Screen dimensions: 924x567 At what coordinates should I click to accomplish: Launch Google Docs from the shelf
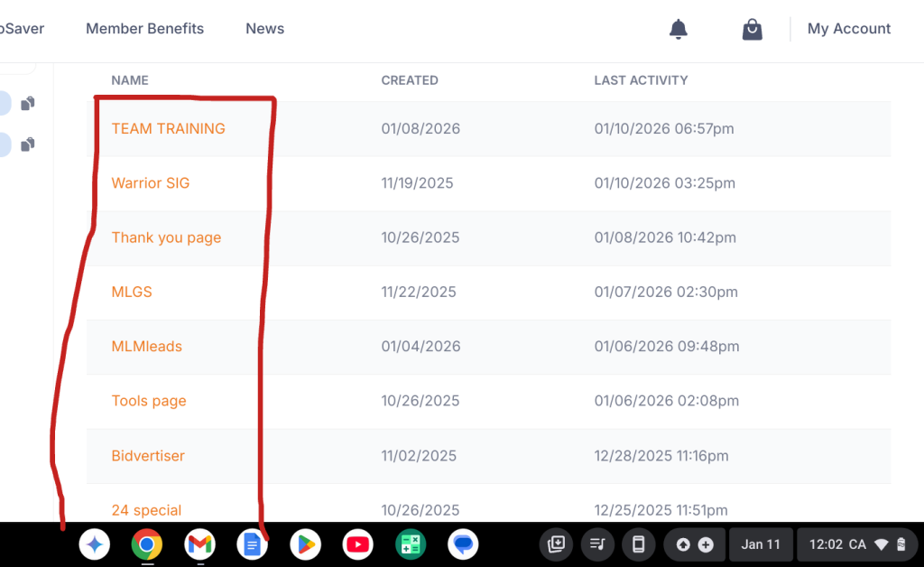(253, 544)
